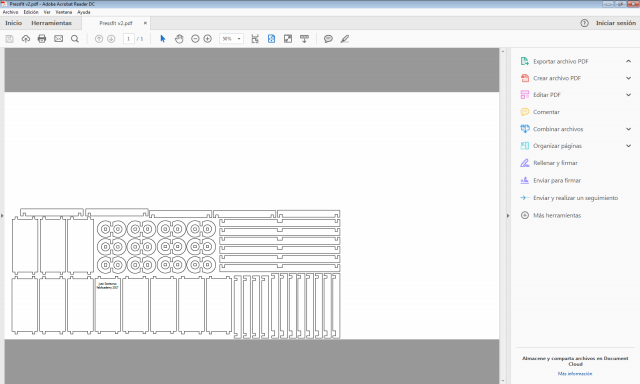Click the vertical scrollbar down arrow
Screen dimensions: 640x384
coord(503,381)
